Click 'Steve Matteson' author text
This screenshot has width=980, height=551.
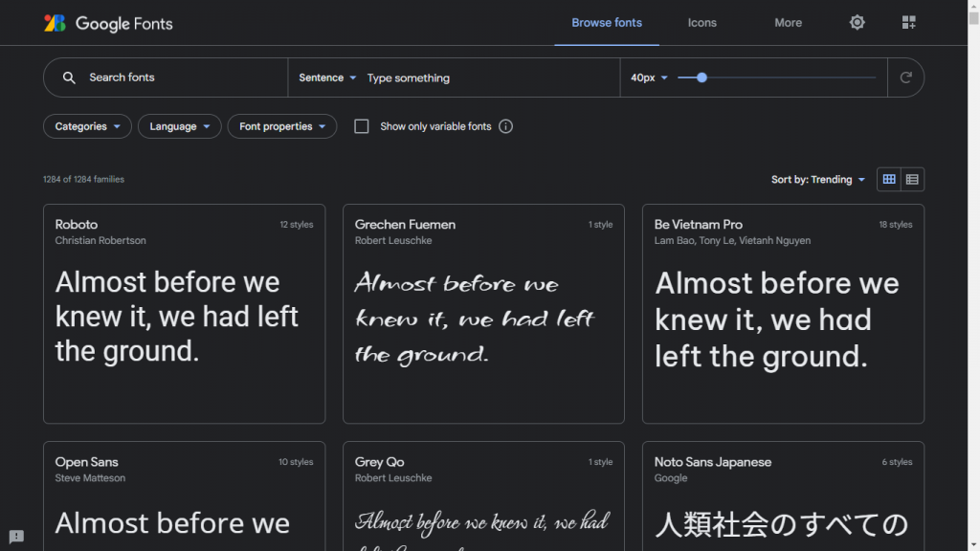(90, 478)
